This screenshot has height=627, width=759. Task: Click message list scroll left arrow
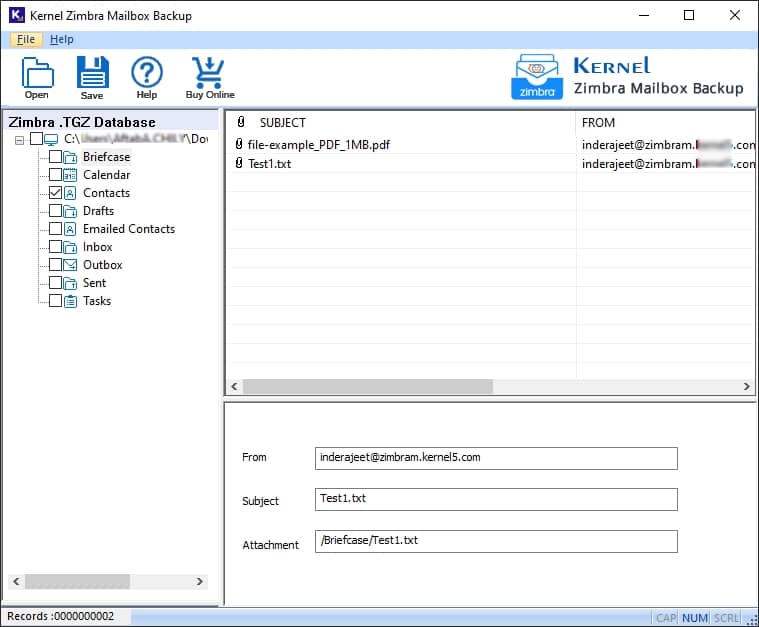(x=235, y=386)
